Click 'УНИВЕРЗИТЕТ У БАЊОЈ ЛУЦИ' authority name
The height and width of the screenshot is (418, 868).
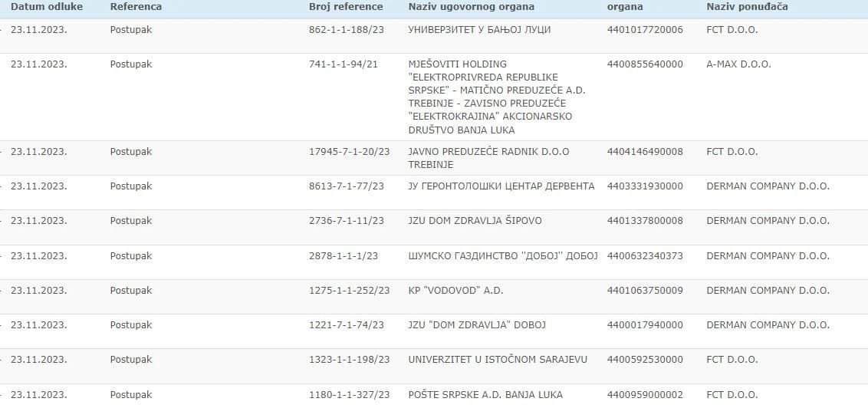tap(478, 30)
